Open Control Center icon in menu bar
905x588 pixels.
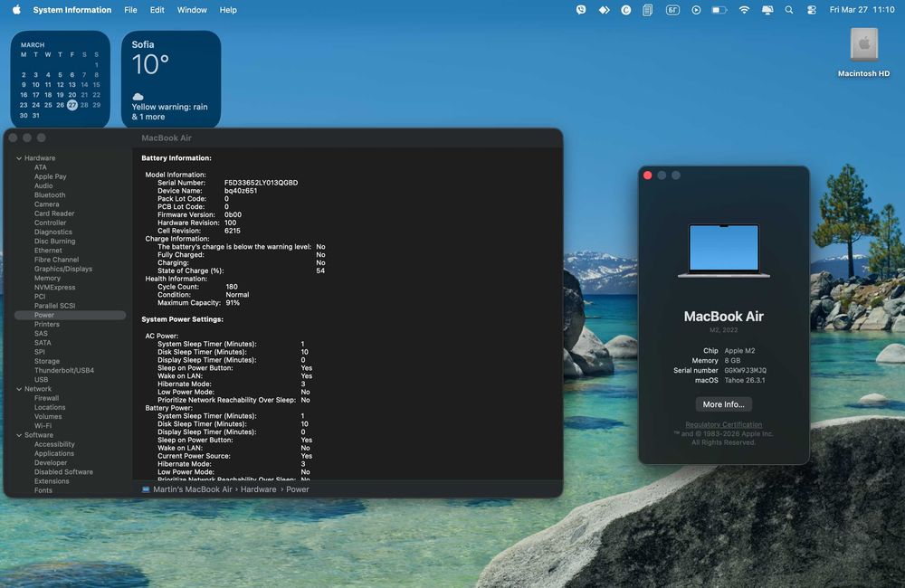(x=812, y=10)
